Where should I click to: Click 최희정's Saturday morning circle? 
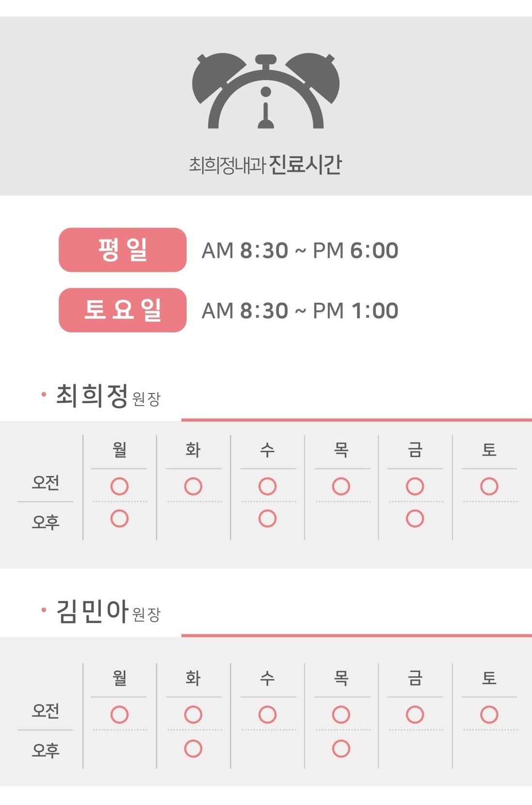pyautogui.click(x=489, y=486)
